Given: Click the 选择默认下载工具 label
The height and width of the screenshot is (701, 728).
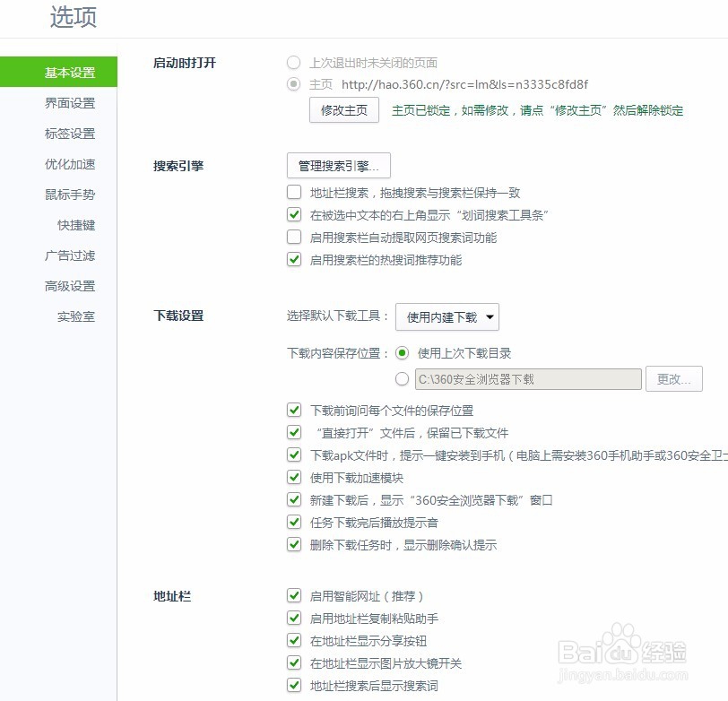Looking at the screenshot, I should click(x=337, y=316).
